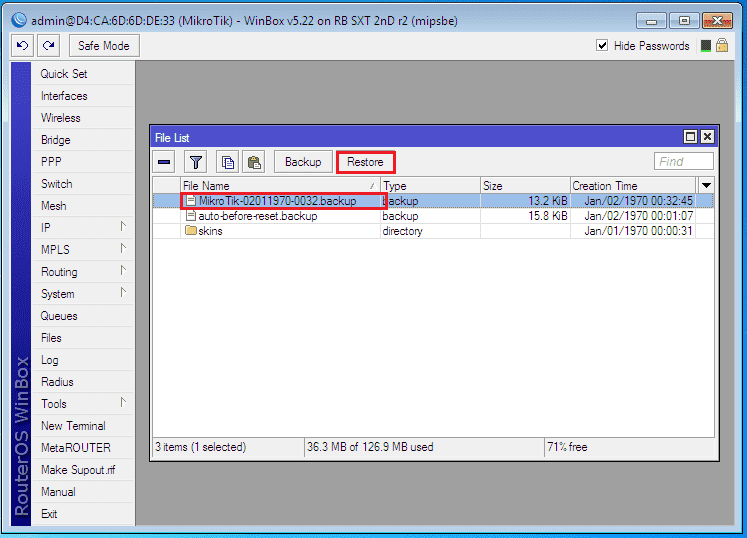This screenshot has width=747, height=538.
Task: Toggle the Hide Passwords checkbox
Action: pyautogui.click(x=602, y=46)
